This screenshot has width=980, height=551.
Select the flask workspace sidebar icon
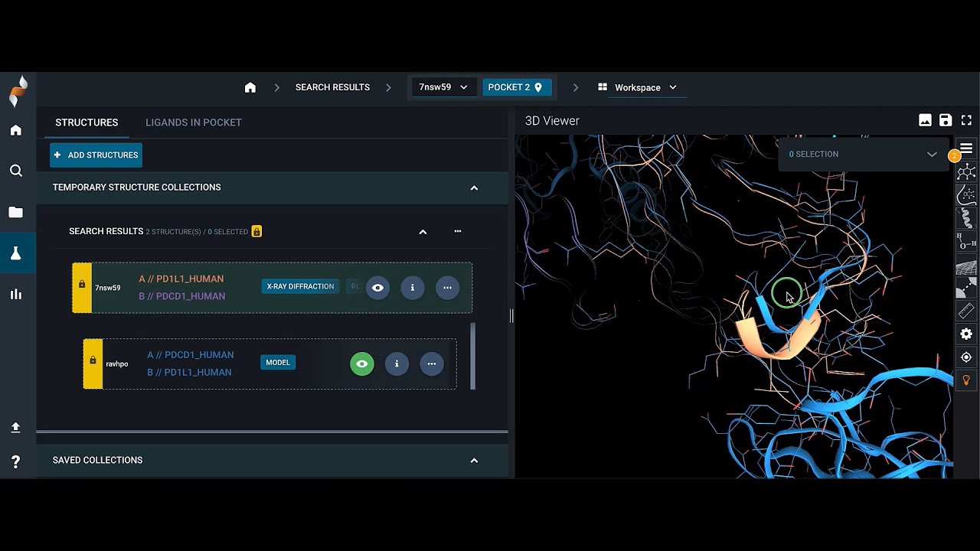(16, 253)
